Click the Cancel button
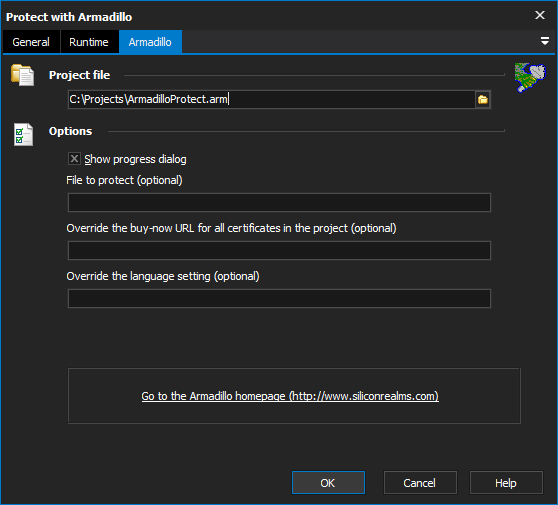558x505 pixels. coord(420,483)
